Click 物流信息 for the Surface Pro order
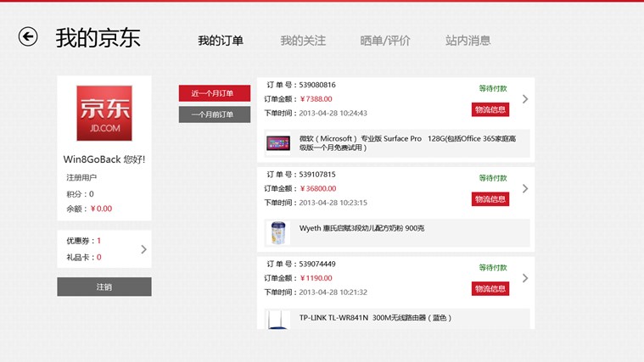The image size is (644, 362). click(x=490, y=109)
